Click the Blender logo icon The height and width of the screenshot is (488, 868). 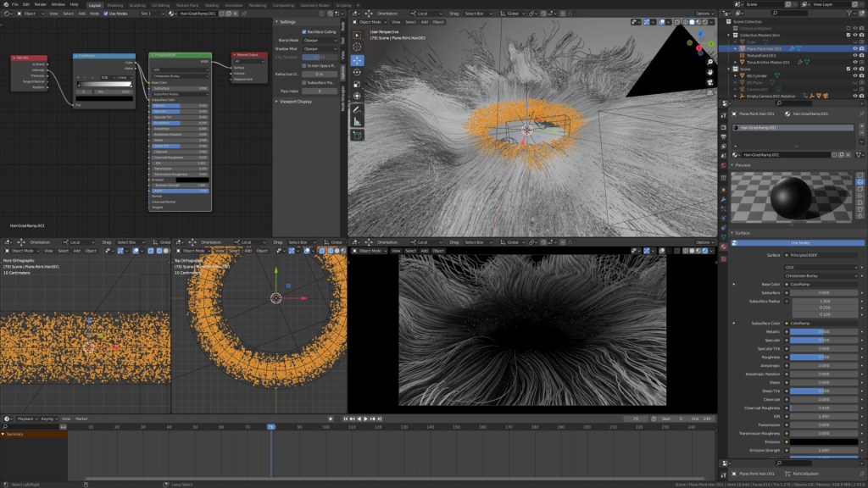(5, 4)
